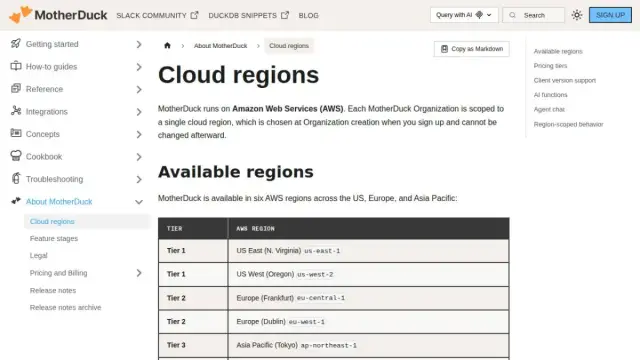
Task: Jump to Pricing tiers in page outline
Action: tap(550, 66)
